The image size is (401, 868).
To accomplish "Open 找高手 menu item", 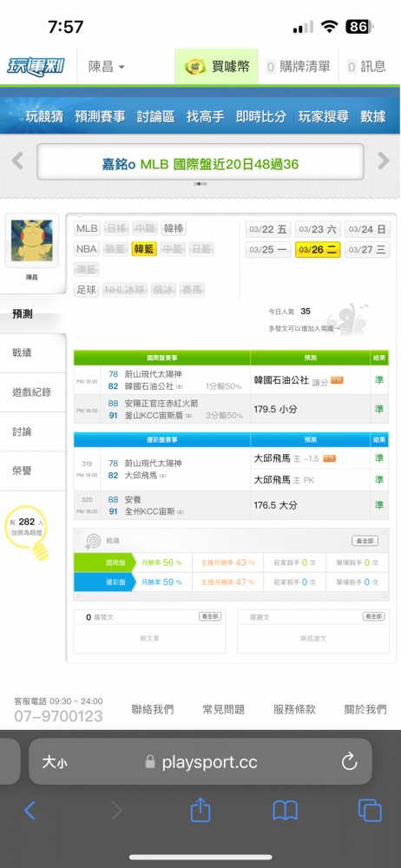I will click(206, 116).
